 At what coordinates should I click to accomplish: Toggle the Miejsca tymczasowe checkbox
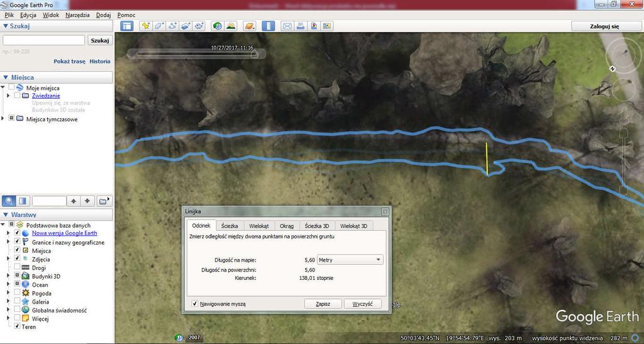[x=11, y=118]
